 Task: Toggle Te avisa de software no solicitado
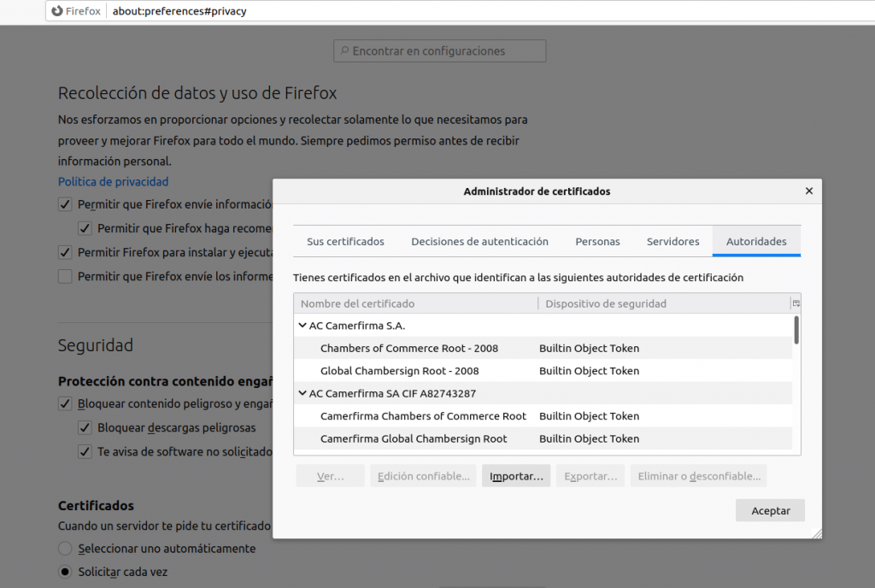(85, 451)
